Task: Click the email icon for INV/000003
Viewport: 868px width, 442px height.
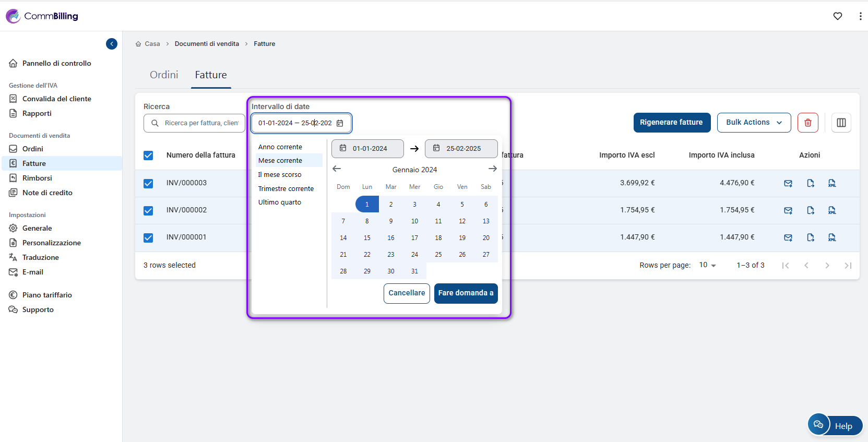Action: click(x=788, y=183)
